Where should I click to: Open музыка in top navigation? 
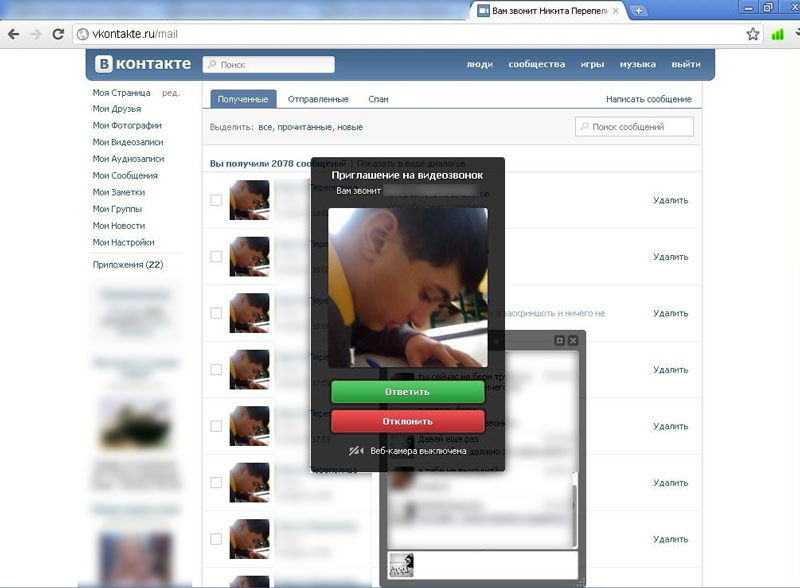[638, 64]
